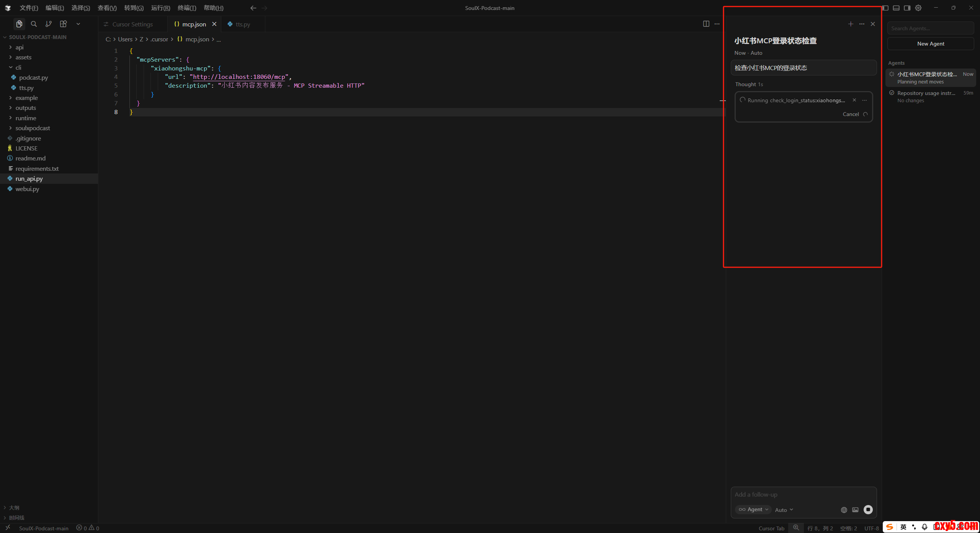The width and height of the screenshot is (980, 533).
Task: Click the attach image icon in chat
Action: 855,510
